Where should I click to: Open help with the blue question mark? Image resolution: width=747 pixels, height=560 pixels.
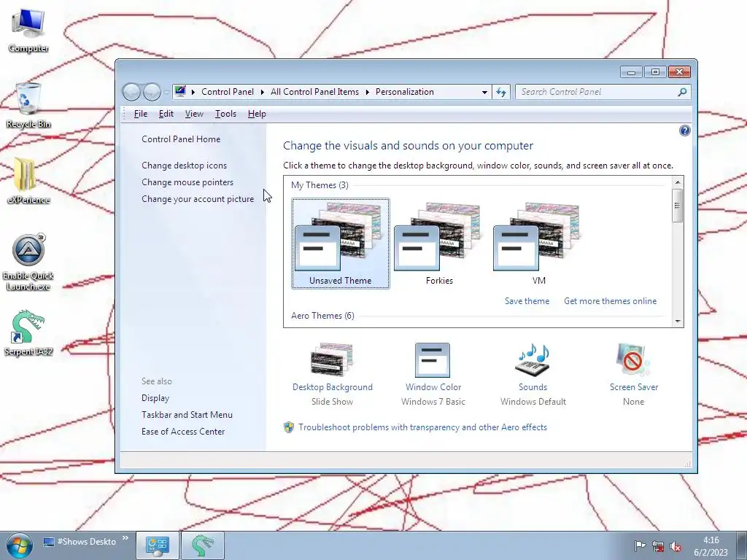pos(684,131)
